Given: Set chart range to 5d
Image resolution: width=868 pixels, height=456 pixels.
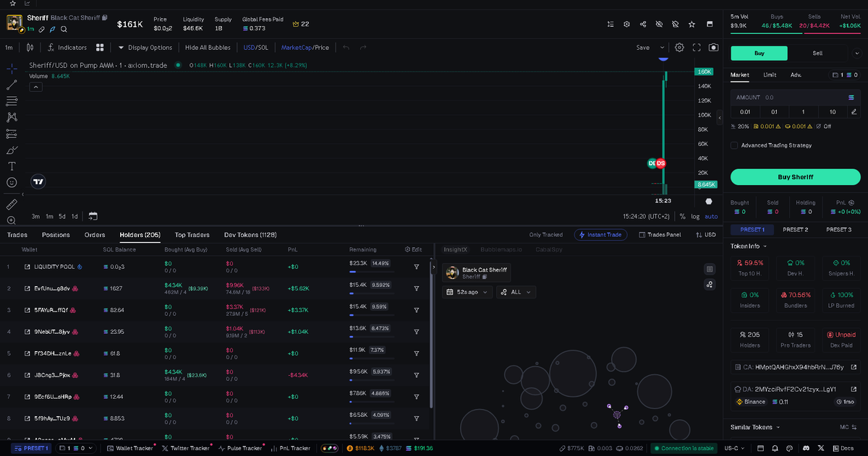Looking at the screenshot, I should pyautogui.click(x=61, y=216).
